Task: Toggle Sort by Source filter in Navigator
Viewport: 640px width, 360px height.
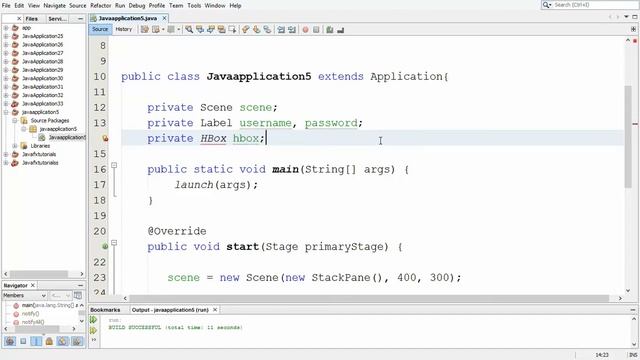Action: [x=76, y=341]
